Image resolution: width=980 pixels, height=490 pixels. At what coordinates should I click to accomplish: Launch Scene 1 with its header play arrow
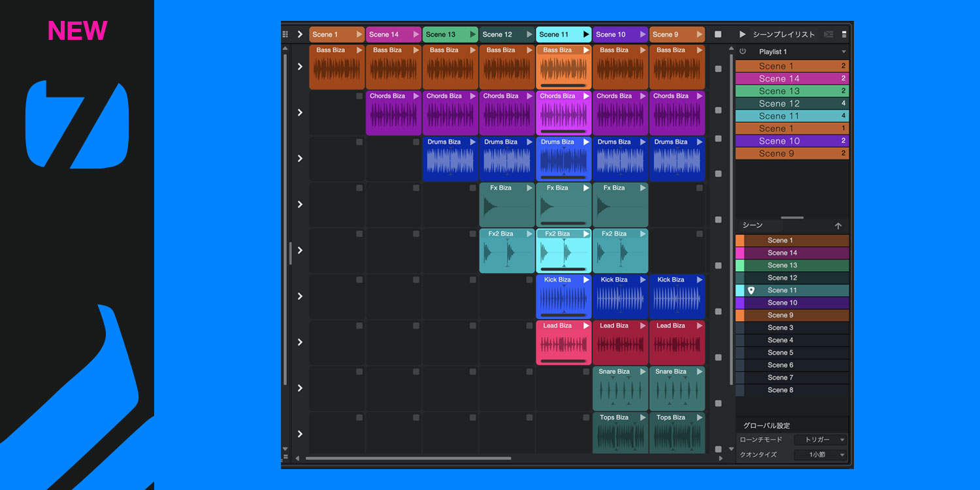click(359, 35)
